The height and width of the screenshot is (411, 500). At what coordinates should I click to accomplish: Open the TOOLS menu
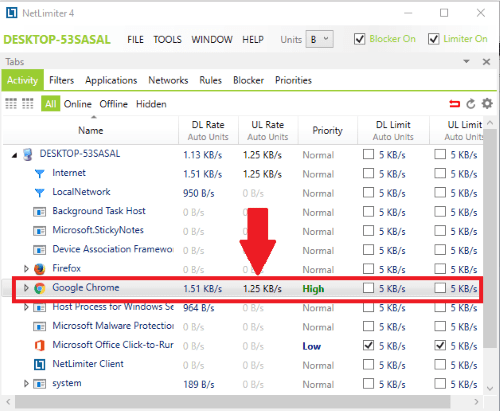tap(167, 40)
